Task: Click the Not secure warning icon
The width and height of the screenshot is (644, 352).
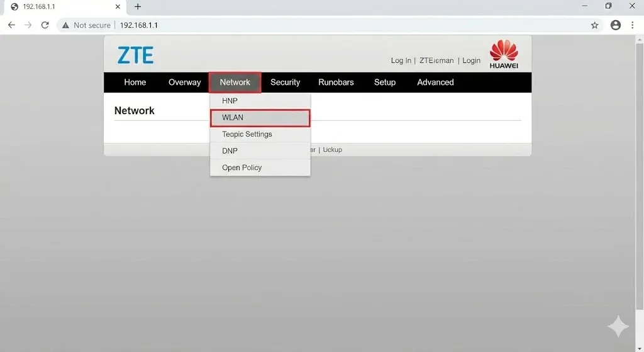Action: click(65, 25)
